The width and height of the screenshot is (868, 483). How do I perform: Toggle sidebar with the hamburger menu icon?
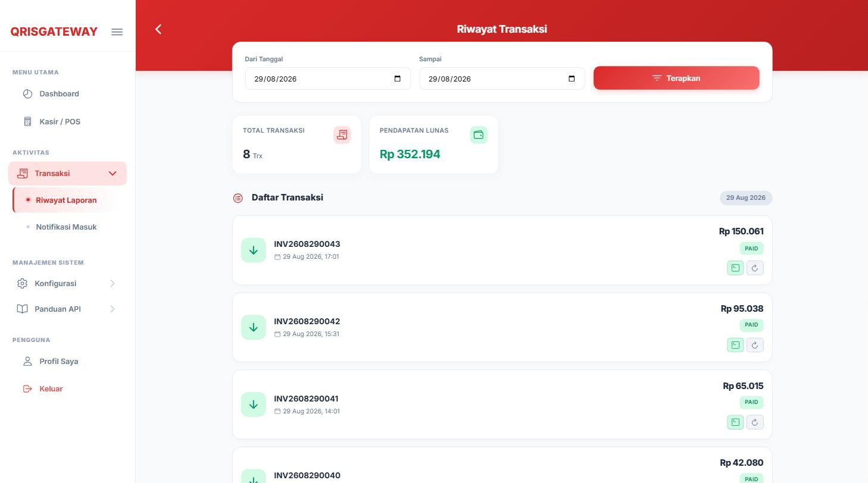pos(117,32)
